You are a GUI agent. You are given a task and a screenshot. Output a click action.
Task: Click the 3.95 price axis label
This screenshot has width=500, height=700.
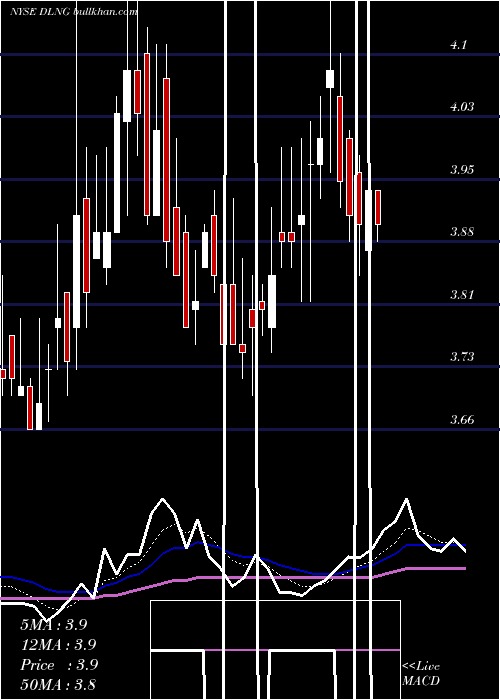pos(462,170)
